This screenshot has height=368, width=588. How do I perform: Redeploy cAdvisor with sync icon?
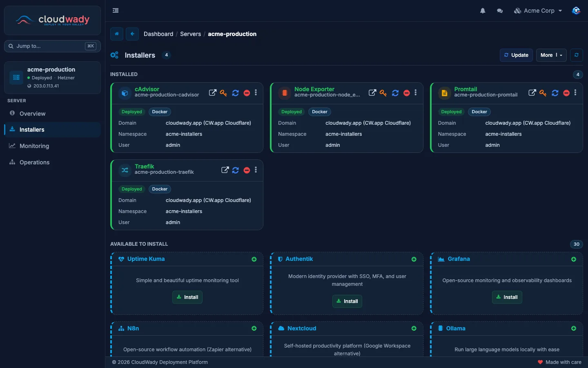point(236,93)
